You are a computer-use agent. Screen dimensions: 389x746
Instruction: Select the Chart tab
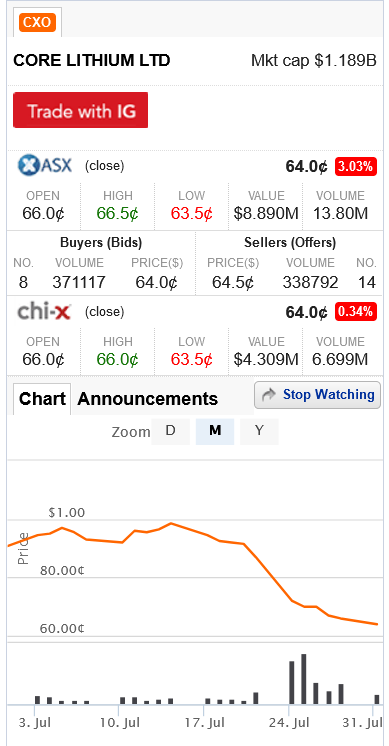tap(42, 399)
